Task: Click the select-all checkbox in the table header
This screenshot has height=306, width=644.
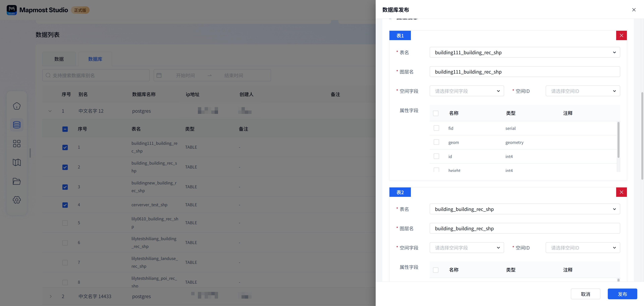Action: (65, 129)
